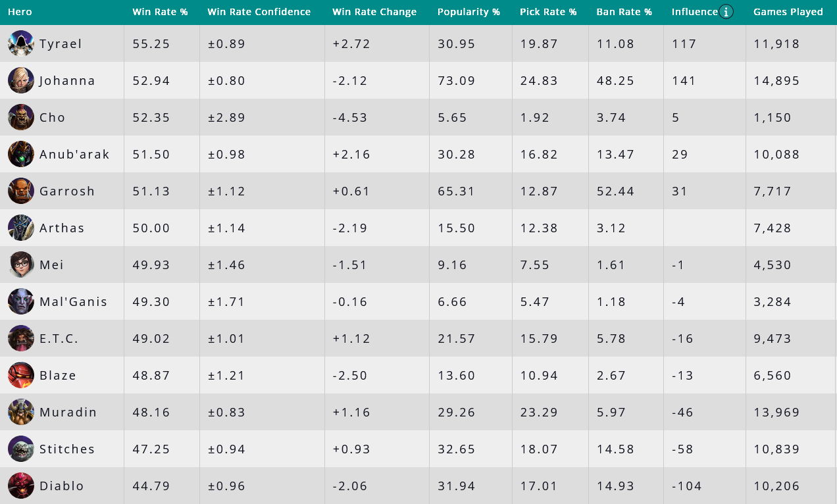Click Arthas's games played 7,428
Viewport: 837px width, 504px height.
pos(773,228)
